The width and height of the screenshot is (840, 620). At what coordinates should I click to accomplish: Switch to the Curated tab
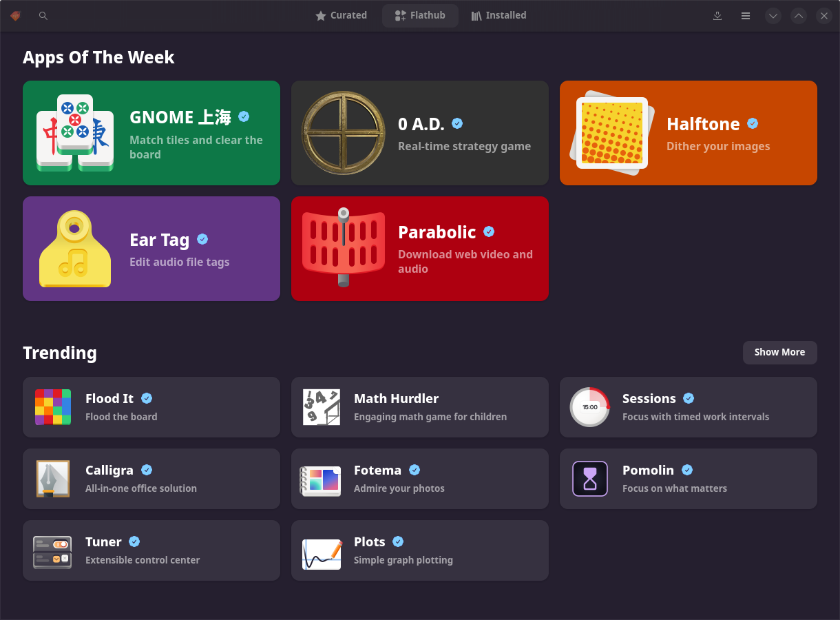click(x=341, y=15)
